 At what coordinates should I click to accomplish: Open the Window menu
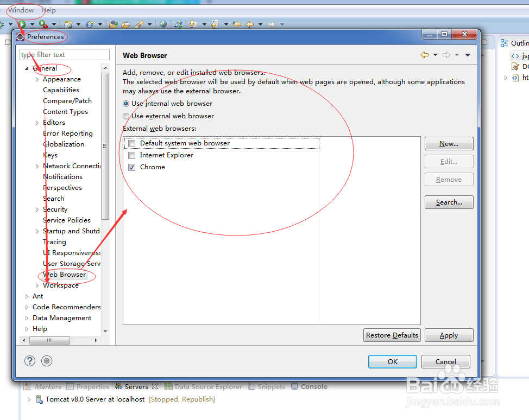click(21, 10)
